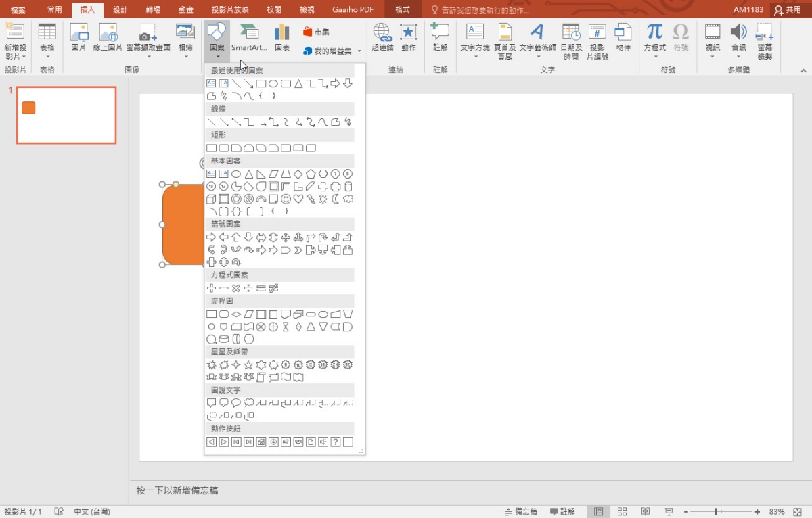Insert the cloud callout shape
Viewport: 812px width, 518px height.
click(248, 403)
